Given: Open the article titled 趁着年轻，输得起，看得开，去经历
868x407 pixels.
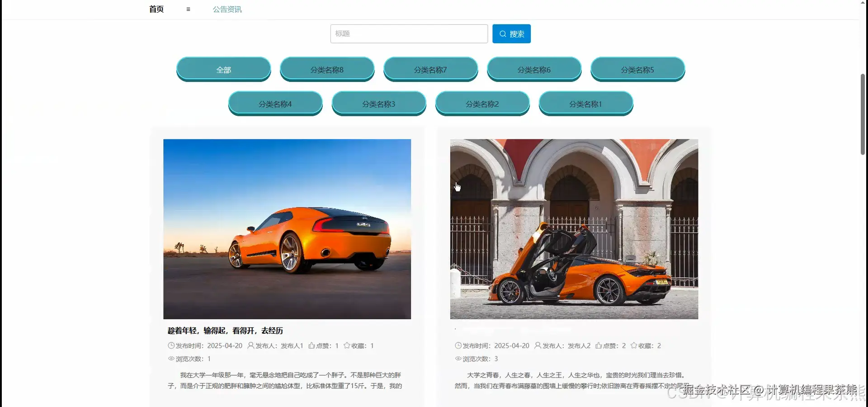Looking at the screenshot, I should point(225,331).
